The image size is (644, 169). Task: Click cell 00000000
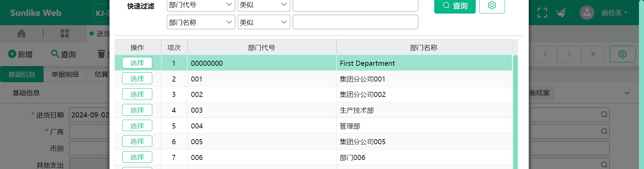pyautogui.click(x=262, y=63)
